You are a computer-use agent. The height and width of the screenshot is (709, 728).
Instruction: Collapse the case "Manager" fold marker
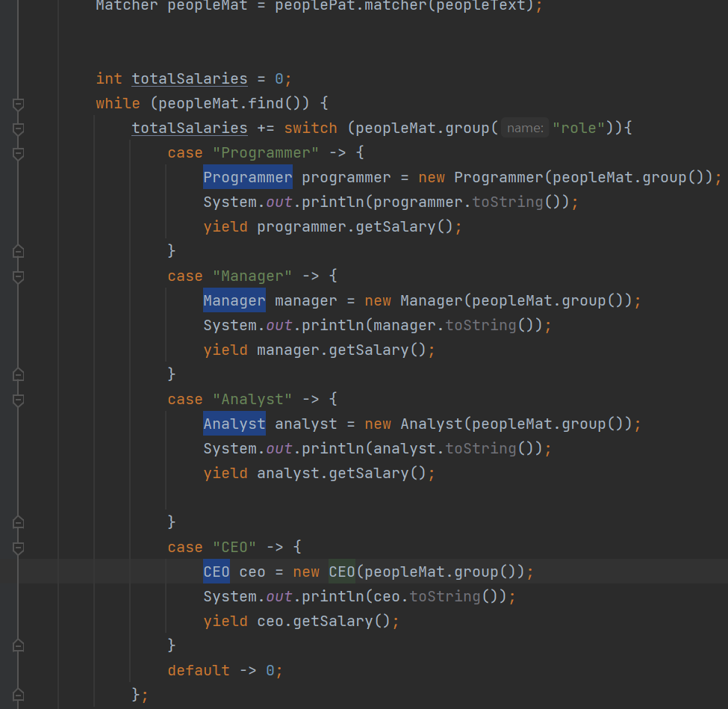pyautogui.click(x=18, y=277)
